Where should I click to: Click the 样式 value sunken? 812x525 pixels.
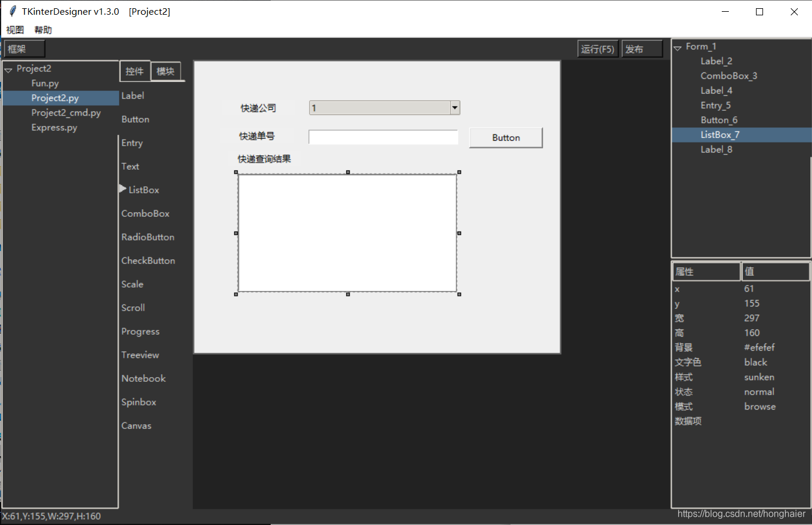pyautogui.click(x=760, y=377)
